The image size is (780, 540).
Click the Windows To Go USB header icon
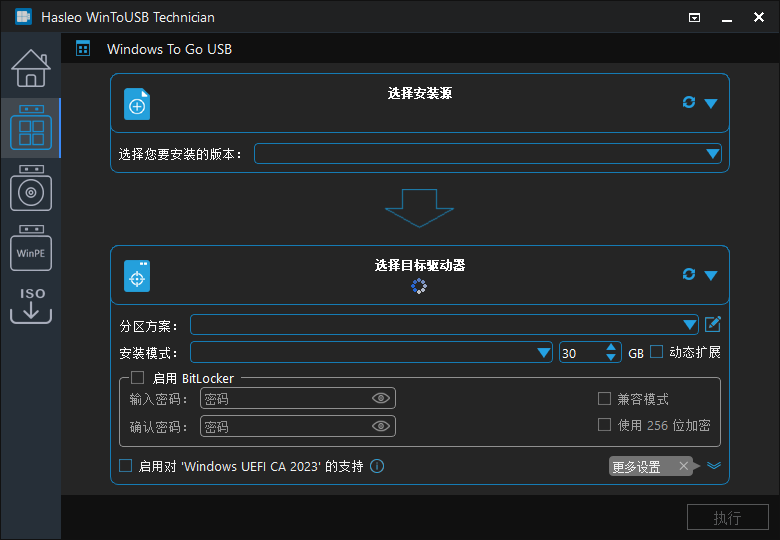(x=83, y=49)
